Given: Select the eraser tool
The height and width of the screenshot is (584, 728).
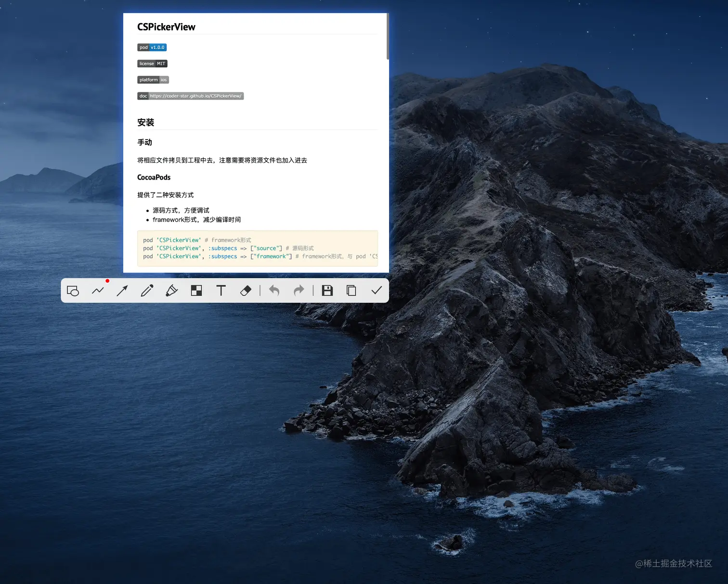Looking at the screenshot, I should (x=246, y=291).
